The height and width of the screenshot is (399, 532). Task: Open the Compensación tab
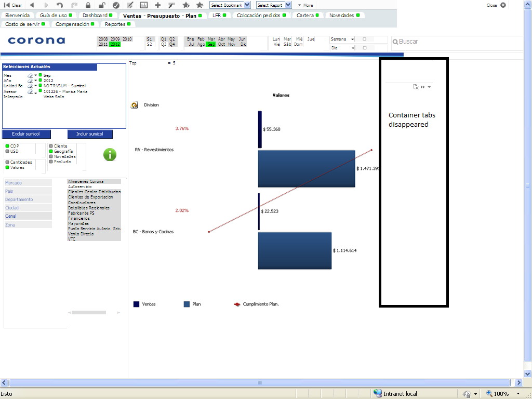tap(75, 24)
